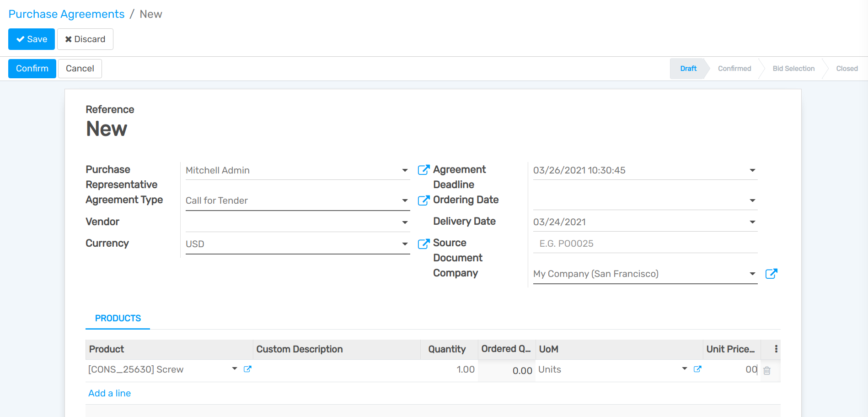The height and width of the screenshot is (417, 868).
Task: Open optional columns menu with three-dot icon
Action: [776, 349]
